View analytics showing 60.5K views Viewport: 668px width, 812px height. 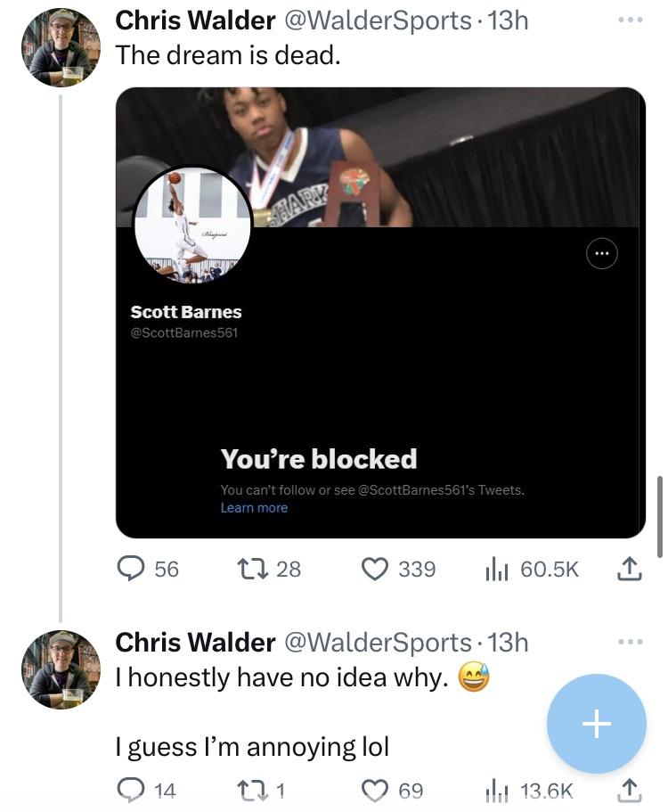496,569
